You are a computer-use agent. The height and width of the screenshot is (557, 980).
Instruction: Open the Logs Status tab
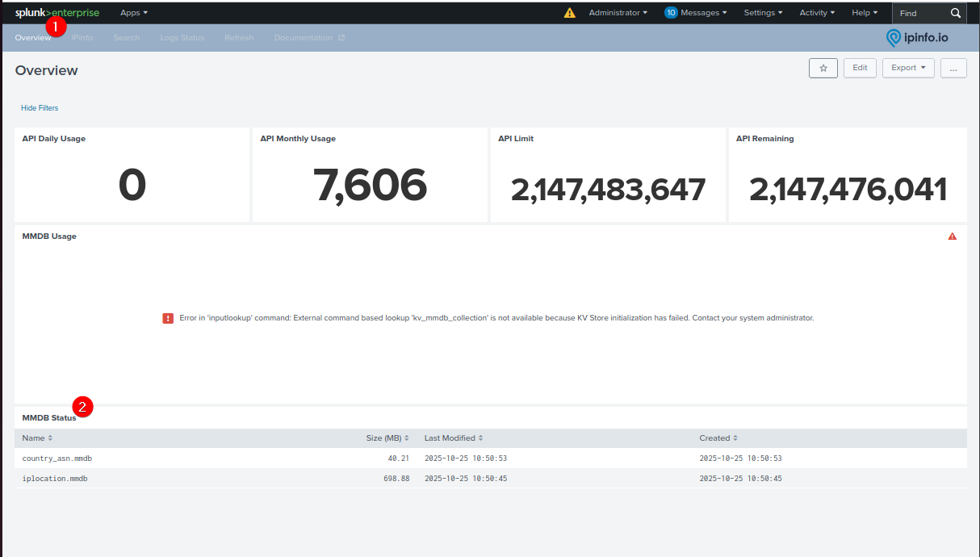[182, 37]
